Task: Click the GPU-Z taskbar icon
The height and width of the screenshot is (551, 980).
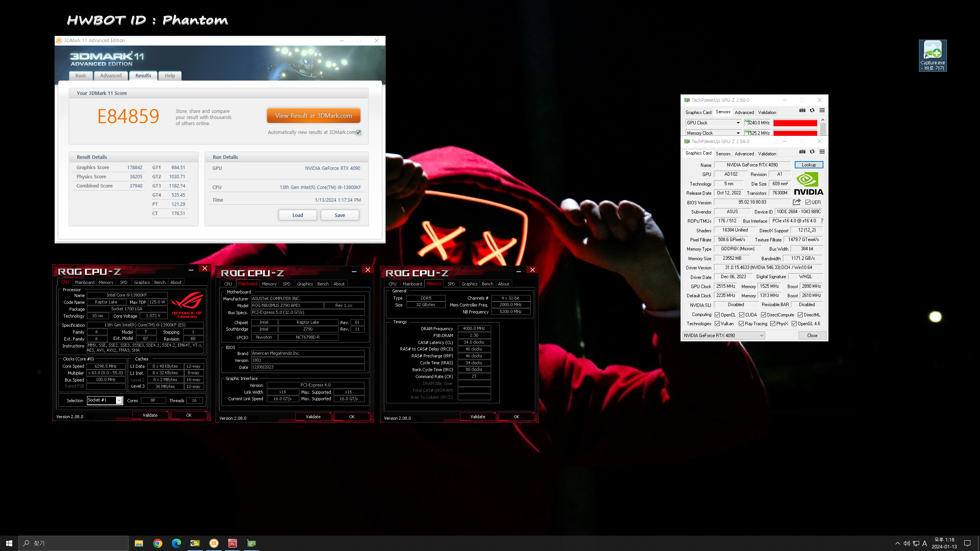Action: click(251, 543)
